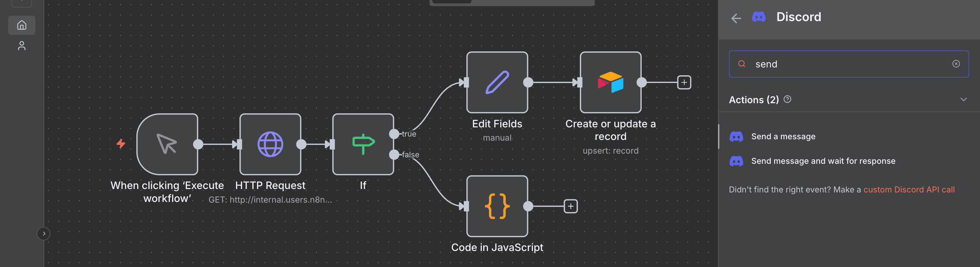Click the 'Code in JavaScript' label
Viewport: 980px width, 267px height.
point(497,247)
